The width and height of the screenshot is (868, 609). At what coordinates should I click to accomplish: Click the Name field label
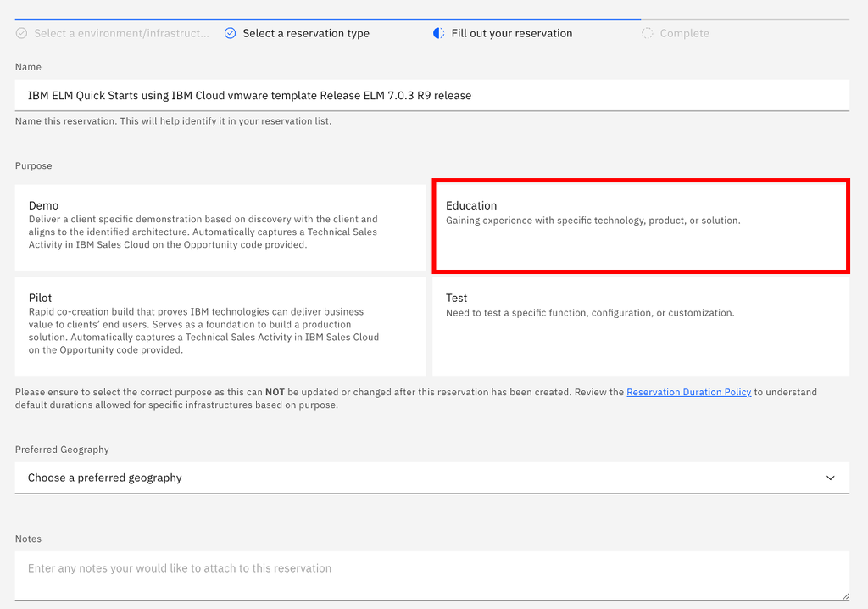click(28, 67)
